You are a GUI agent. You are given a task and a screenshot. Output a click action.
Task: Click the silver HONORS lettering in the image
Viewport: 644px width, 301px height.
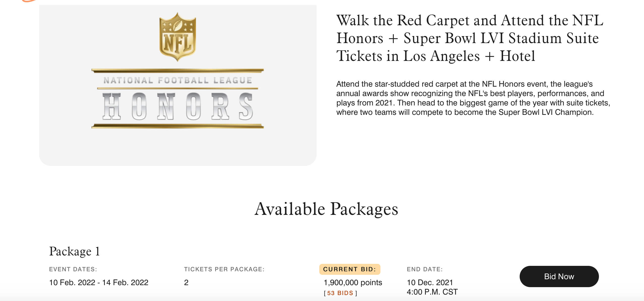coord(178,106)
